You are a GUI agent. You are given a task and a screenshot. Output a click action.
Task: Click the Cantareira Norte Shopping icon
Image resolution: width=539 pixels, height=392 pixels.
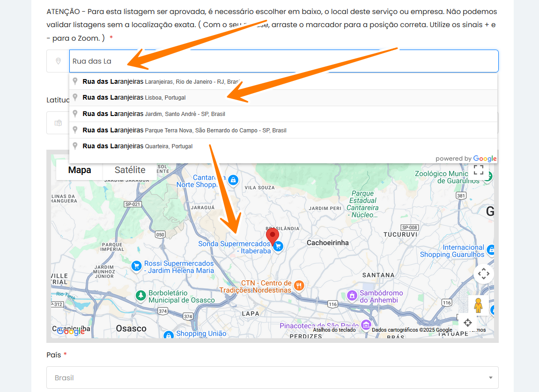[x=233, y=180]
